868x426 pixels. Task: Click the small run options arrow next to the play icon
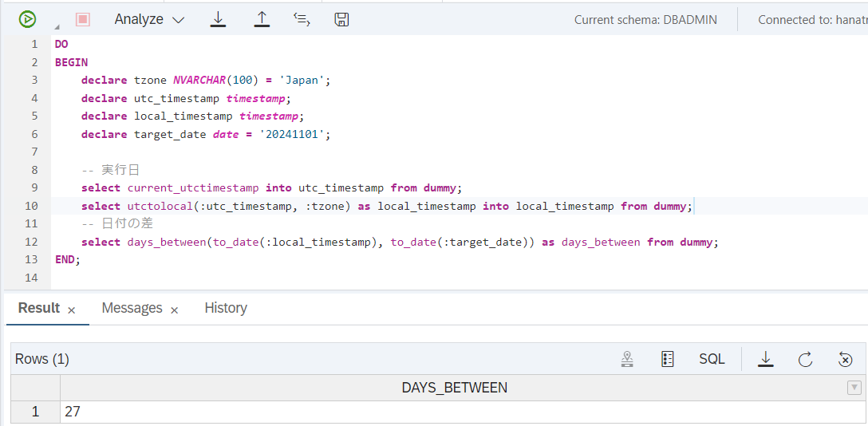[57, 26]
